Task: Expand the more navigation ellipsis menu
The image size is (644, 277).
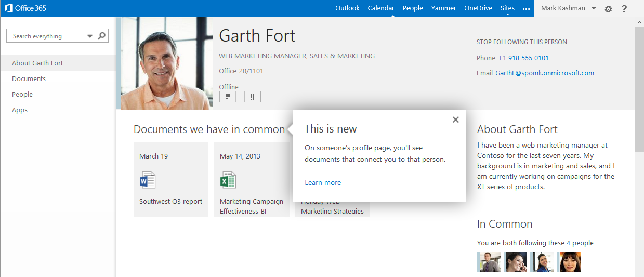Action: click(526, 9)
